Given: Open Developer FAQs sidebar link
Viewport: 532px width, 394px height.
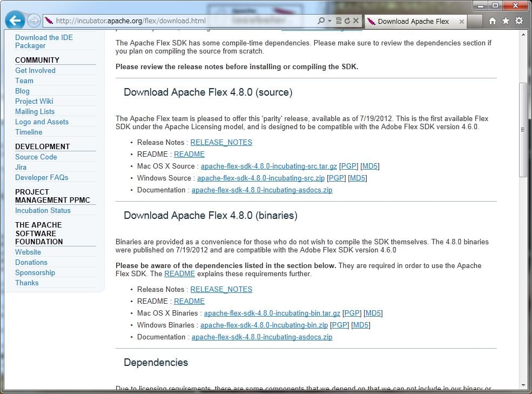Looking at the screenshot, I should [x=42, y=177].
